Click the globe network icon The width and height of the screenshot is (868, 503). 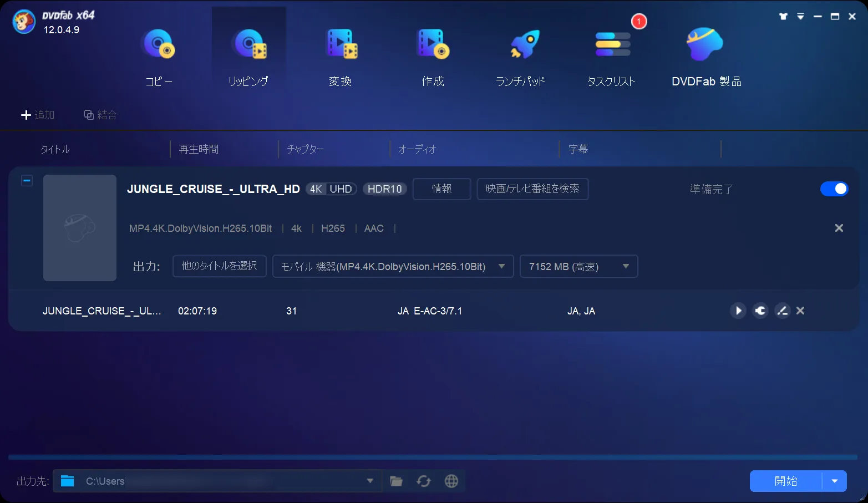(451, 481)
